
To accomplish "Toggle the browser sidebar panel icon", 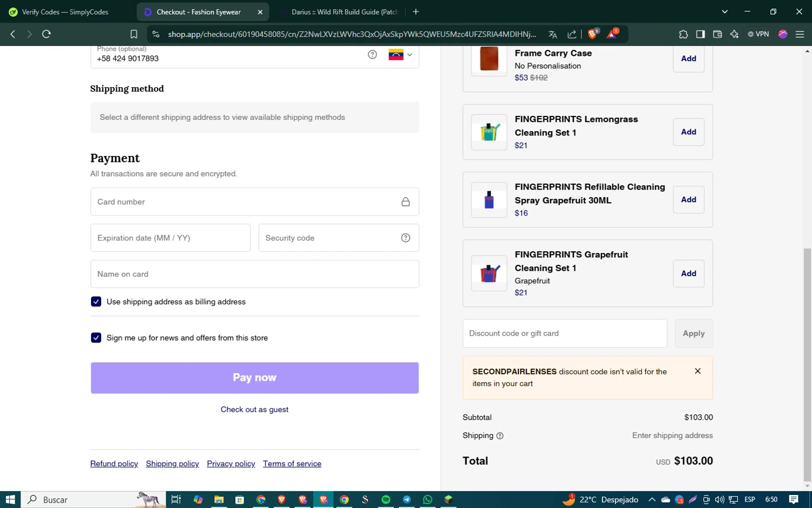I will coord(700,34).
